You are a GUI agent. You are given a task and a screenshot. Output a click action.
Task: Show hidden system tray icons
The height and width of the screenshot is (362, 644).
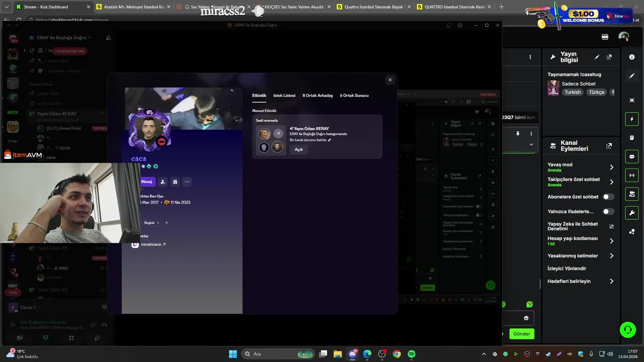click(484, 354)
